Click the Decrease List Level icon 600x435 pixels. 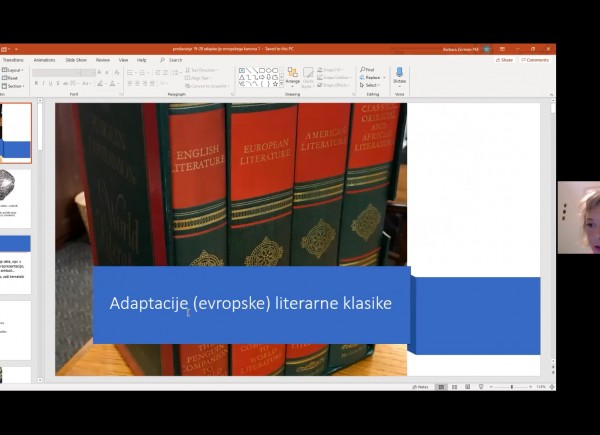[x=157, y=72]
